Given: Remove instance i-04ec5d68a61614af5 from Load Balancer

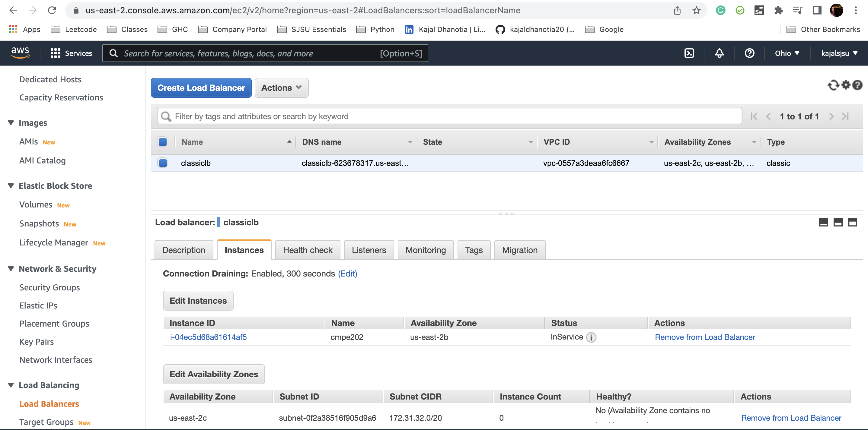Looking at the screenshot, I should (x=705, y=337).
